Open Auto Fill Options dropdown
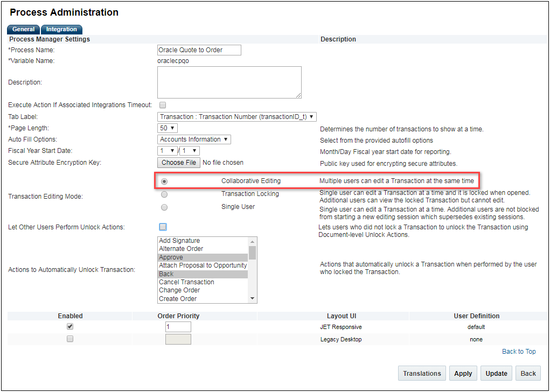The image size is (550, 392). 194,139
